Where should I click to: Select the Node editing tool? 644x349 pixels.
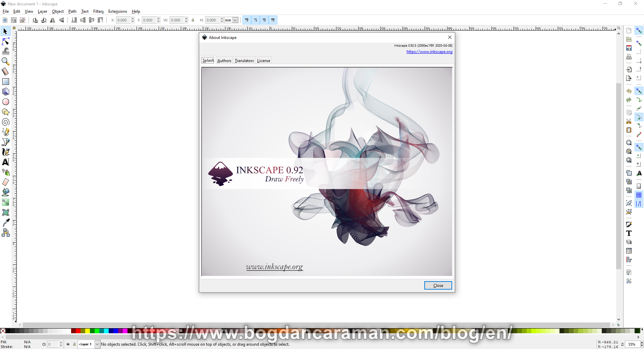(x=5, y=41)
